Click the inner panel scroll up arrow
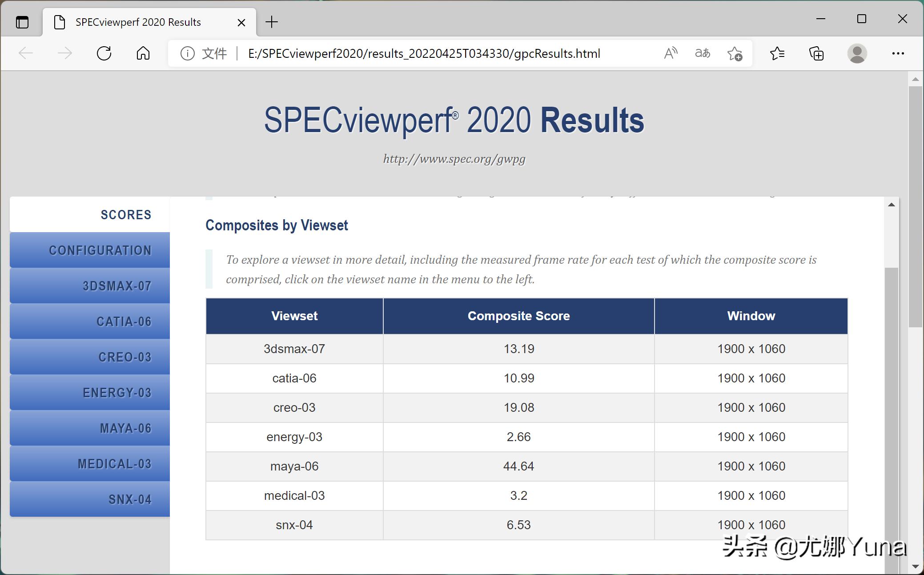Screen dimensions: 924x575 click(x=891, y=205)
